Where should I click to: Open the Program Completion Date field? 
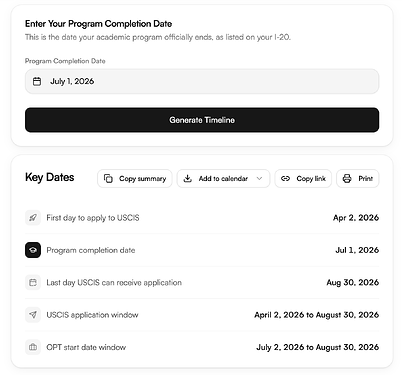pos(202,81)
